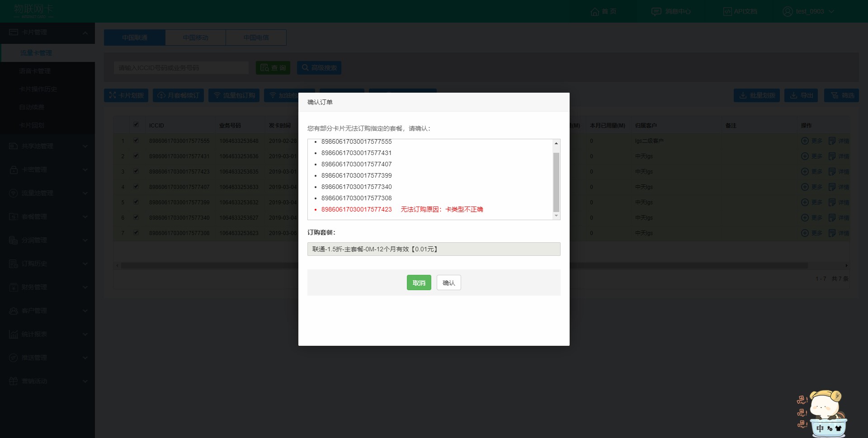
Task: Expand the 流量池管理 sidebar section
Action: (x=85, y=193)
